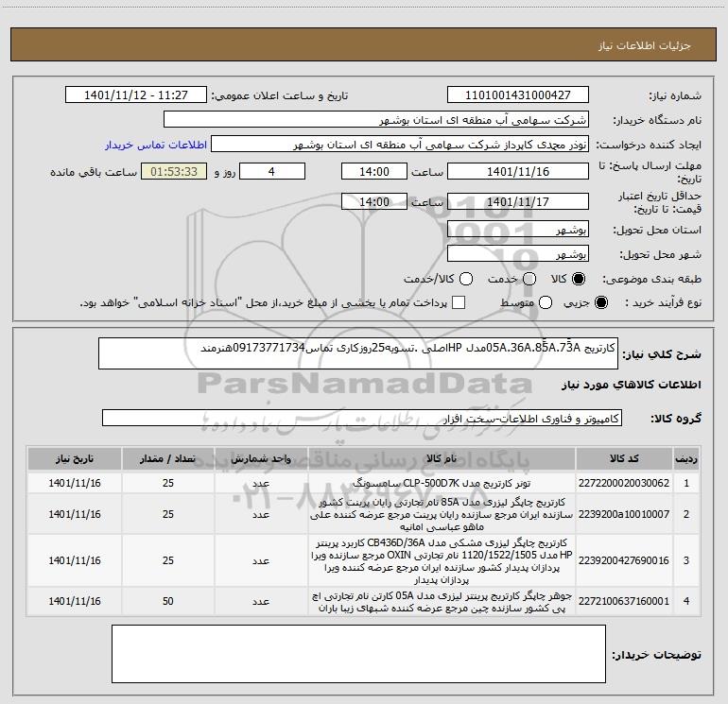Toggle the Islamic treasury payment checkbox

[x=459, y=302]
